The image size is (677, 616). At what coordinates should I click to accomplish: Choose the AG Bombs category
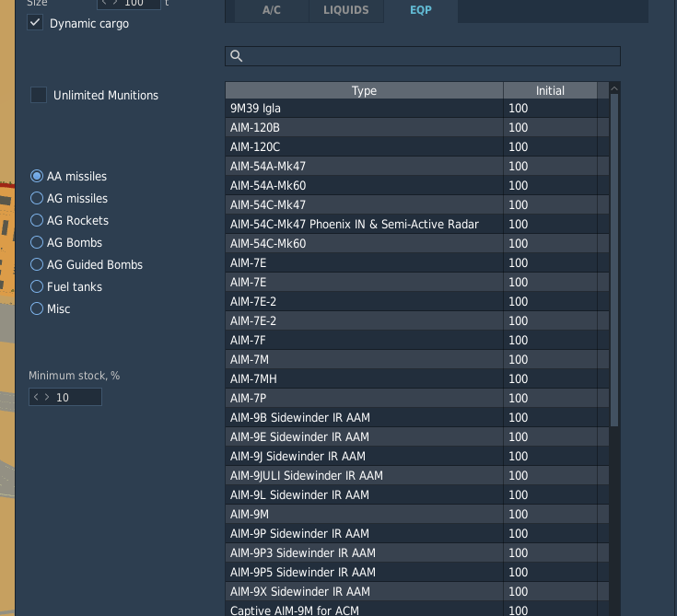click(37, 242)
